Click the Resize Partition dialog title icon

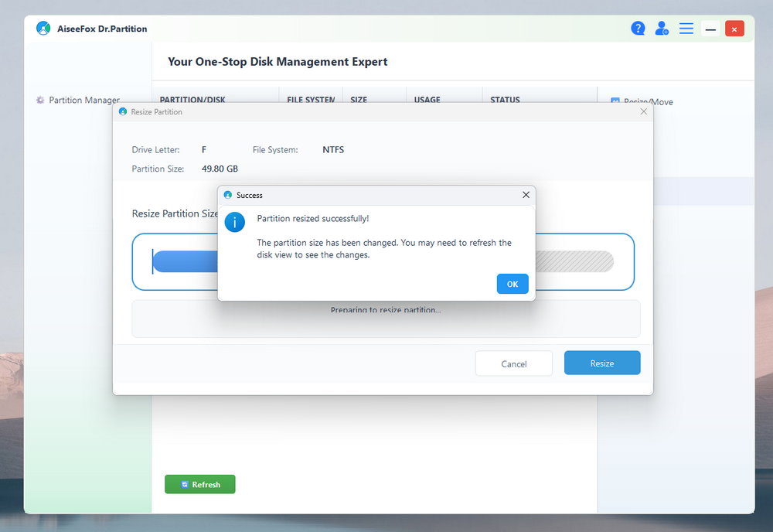point(122,112)
